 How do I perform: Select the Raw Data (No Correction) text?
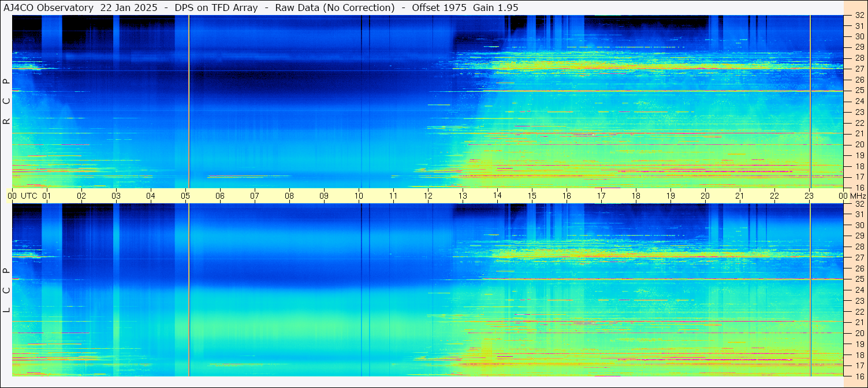[335, 8]
